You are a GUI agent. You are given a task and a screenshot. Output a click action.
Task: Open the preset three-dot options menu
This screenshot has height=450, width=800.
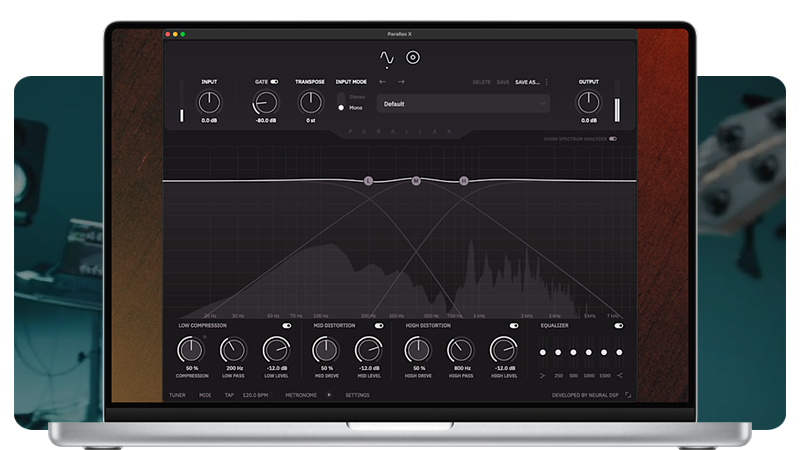point(546,82)
